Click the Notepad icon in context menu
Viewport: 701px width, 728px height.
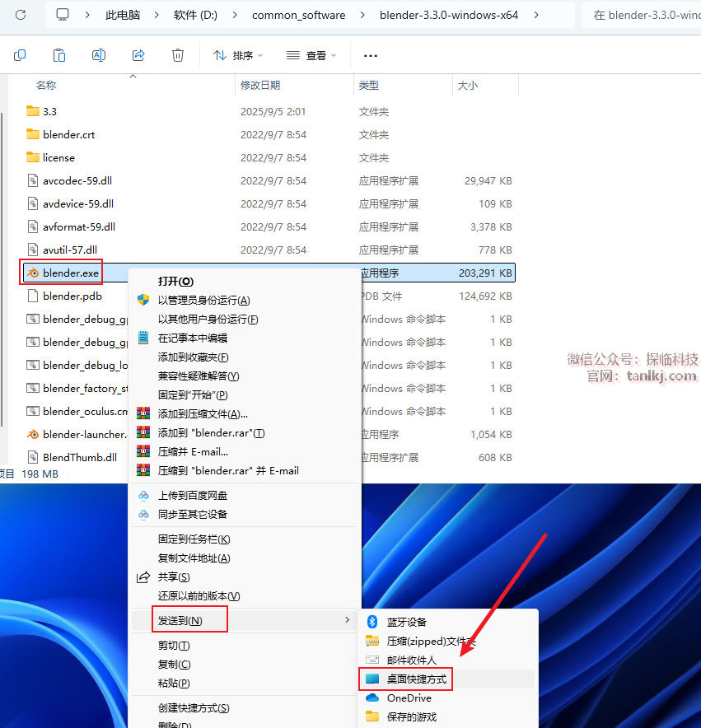coord(143,338)
